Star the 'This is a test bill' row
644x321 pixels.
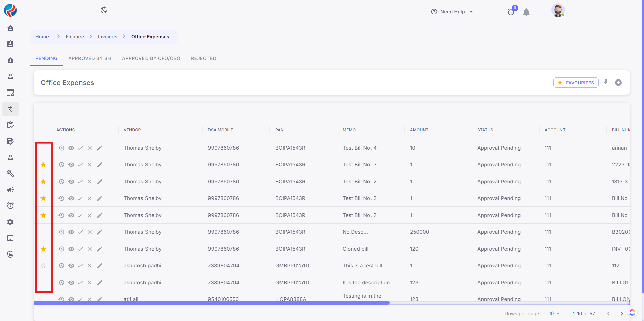pyautogui.click(x=43, y=266)
